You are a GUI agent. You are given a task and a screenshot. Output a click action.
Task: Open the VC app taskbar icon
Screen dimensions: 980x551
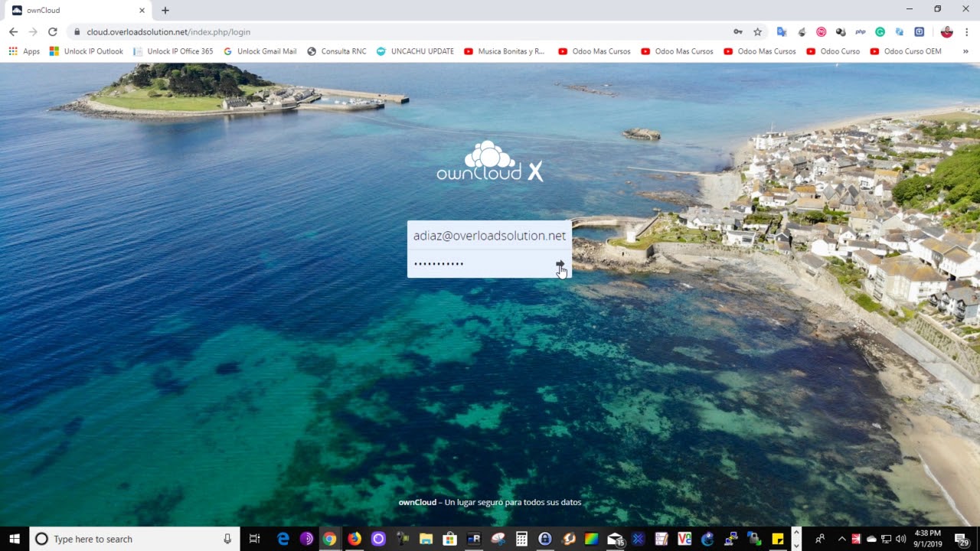point(684,539)
